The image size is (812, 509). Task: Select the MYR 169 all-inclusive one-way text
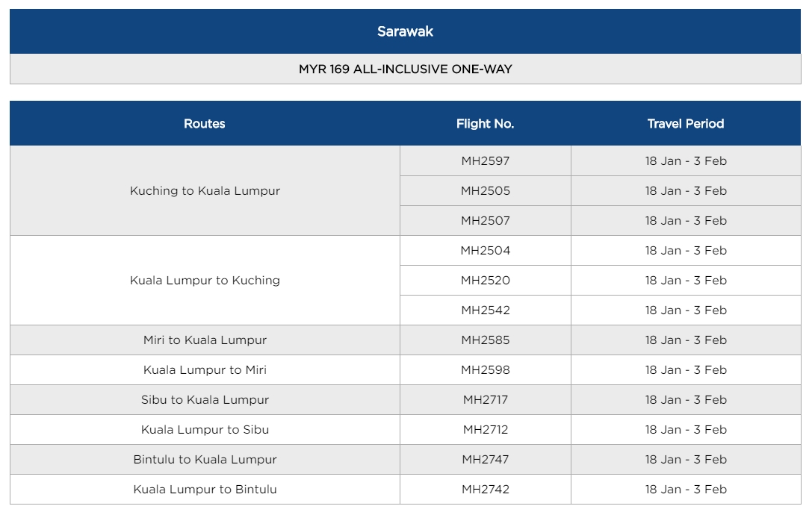(x=405, y=69)
